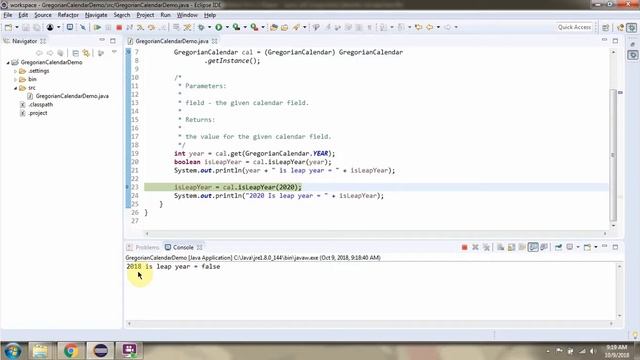Open the File menu

click(x=8, y=15)
